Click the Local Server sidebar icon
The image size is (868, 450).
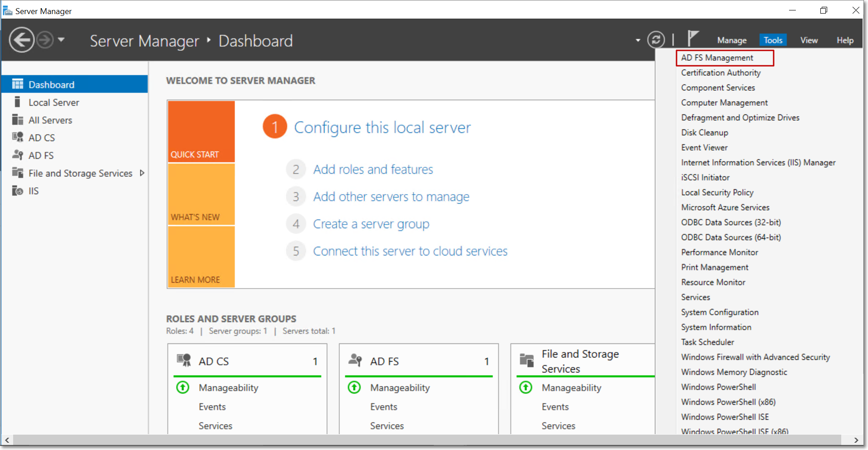point(18,102)
